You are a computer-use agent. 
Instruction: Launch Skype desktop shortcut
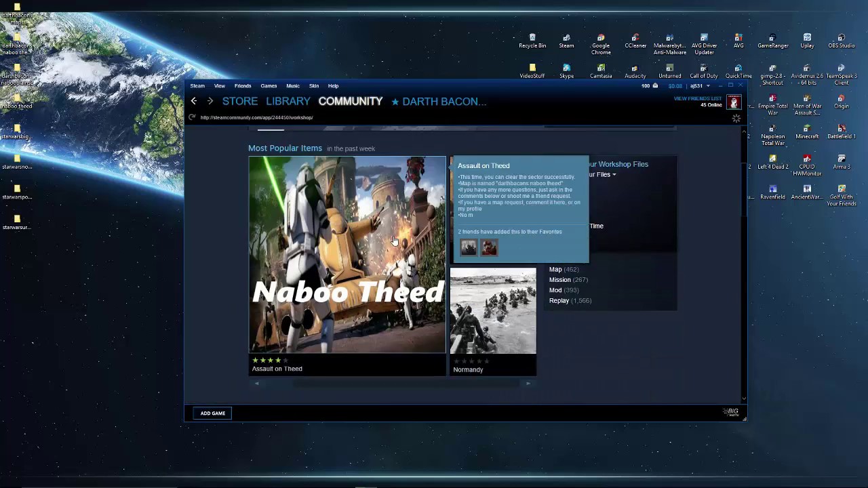pos(566,71)
